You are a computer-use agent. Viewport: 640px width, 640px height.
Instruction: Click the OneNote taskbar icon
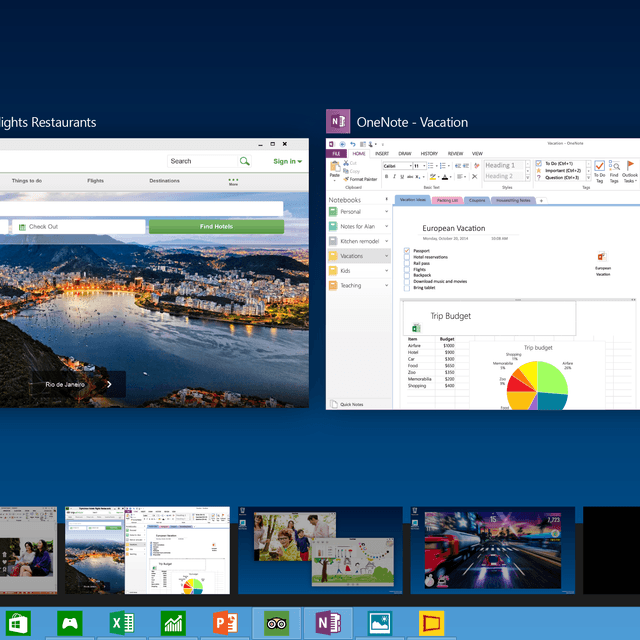[x=329, y=623]
